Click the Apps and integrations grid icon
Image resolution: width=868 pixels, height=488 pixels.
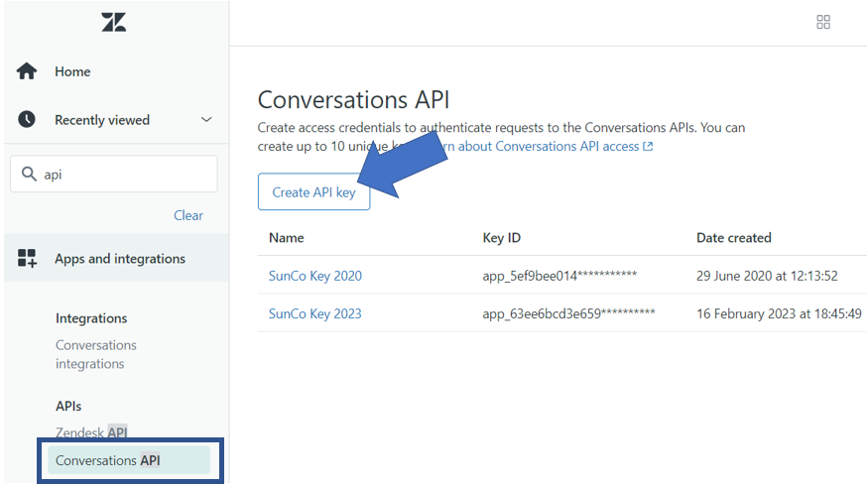point(27,259)
